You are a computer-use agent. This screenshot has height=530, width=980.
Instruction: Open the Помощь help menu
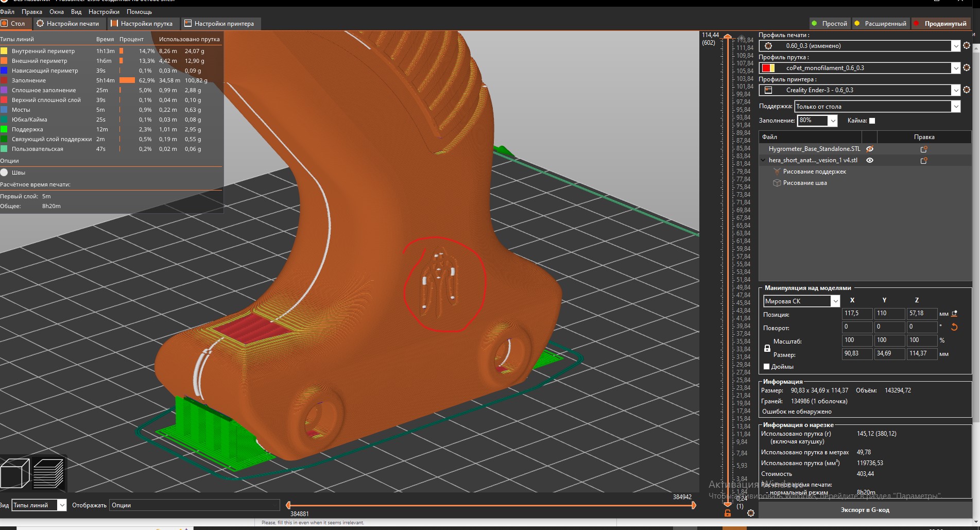coord(139,11)
